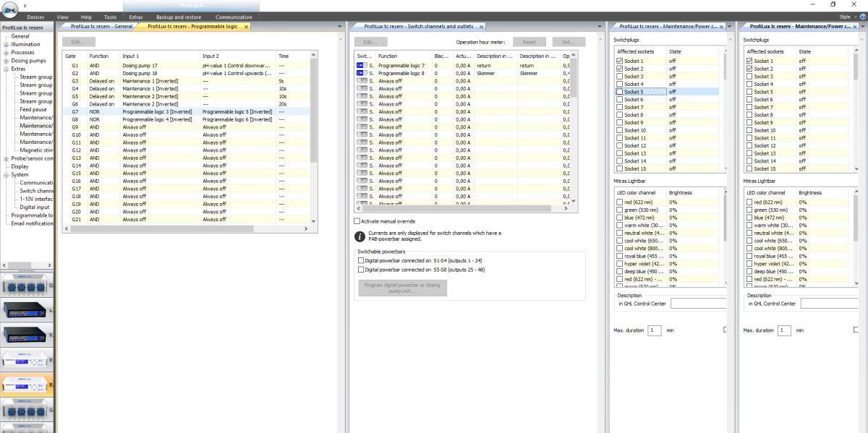The height and width of the screenshot is (433, 868).
Task: Expand the Probe/sensor tree node
Action: pos(6,158)
